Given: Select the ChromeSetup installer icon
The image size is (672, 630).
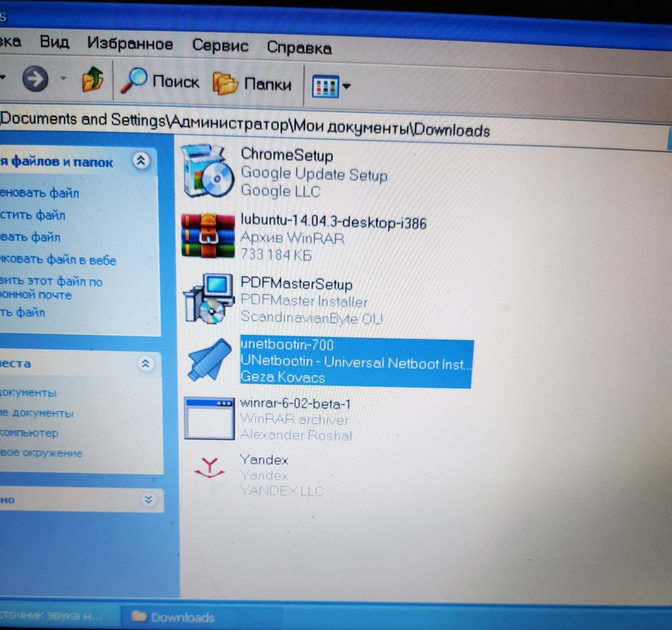Looking at the screenshot, I should [207, 172].
